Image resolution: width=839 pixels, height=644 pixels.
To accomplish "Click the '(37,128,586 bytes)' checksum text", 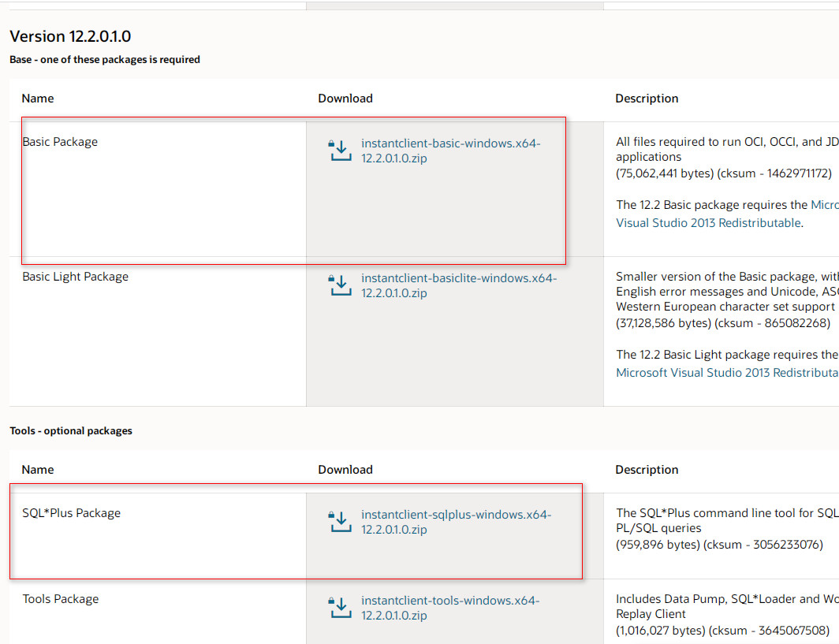I will (723, 323).
